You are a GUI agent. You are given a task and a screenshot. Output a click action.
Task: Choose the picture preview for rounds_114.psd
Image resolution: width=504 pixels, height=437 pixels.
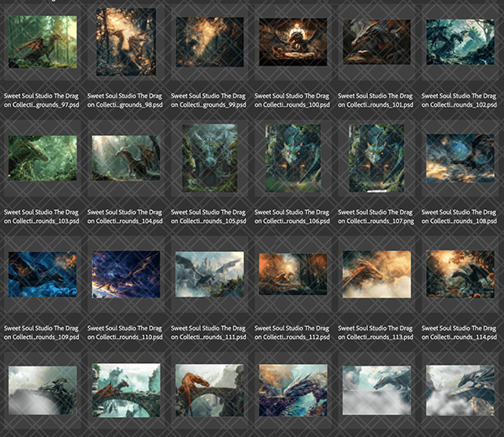[x=460, y=274]
